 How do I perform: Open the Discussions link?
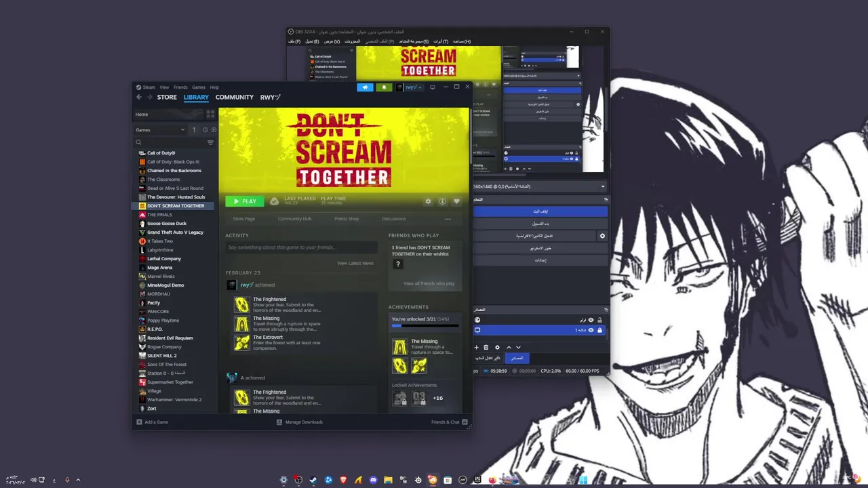coord(393,219)
